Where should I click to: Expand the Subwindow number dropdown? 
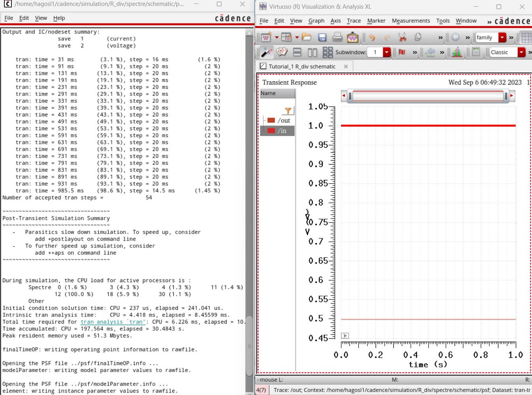pos(387,52)
